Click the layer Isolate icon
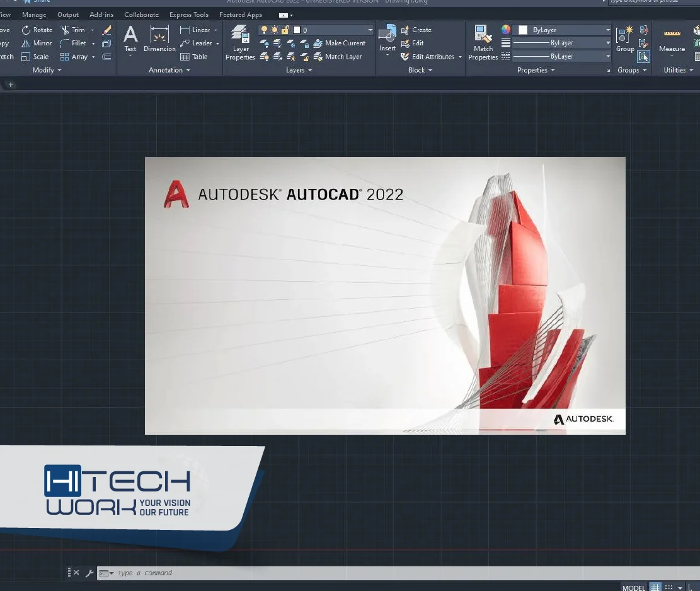This screenshot has width=700, height=591. 278,43
